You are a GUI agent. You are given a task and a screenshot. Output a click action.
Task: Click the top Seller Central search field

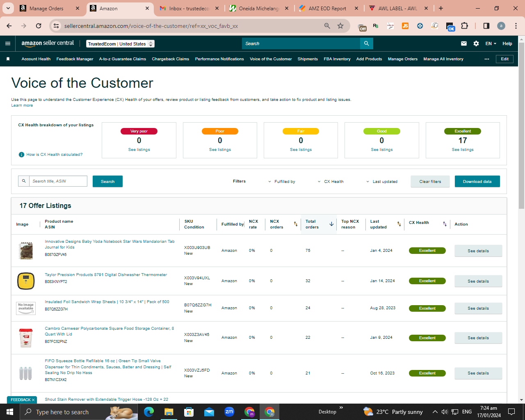point(301,43)
